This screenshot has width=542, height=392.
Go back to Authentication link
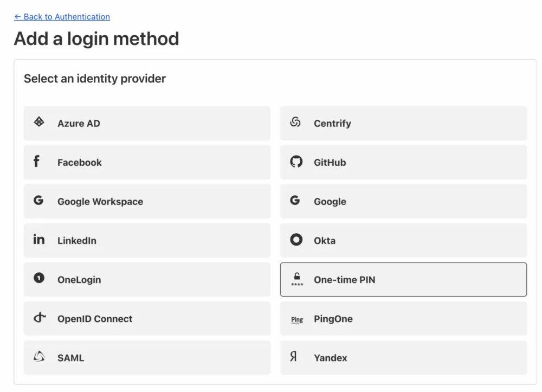point(62,17)
